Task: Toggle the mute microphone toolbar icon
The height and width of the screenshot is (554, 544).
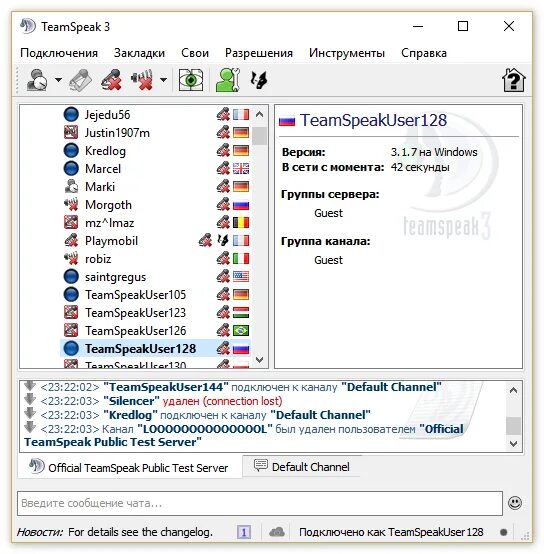Action: [x=111, y=80]
